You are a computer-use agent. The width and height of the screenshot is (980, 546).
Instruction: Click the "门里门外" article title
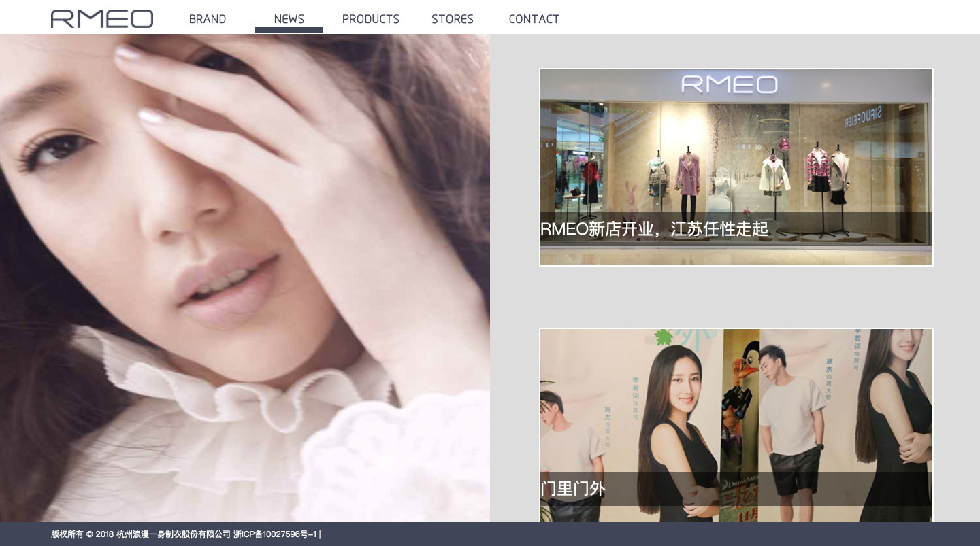tap(572, 489)
